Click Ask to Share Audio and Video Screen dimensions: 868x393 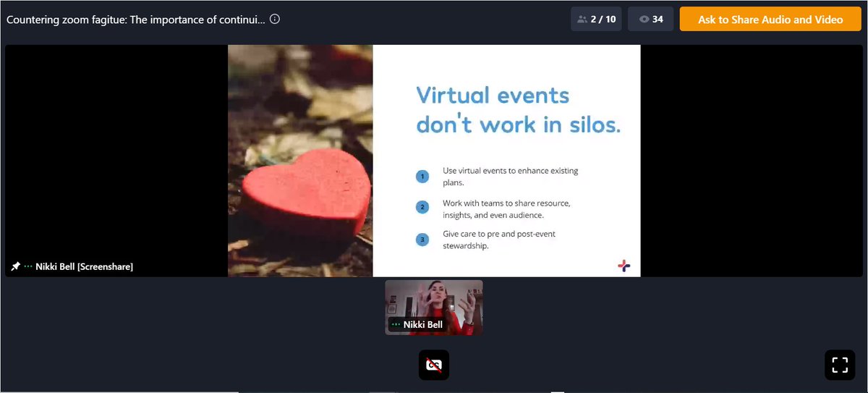tap(770, 20)
